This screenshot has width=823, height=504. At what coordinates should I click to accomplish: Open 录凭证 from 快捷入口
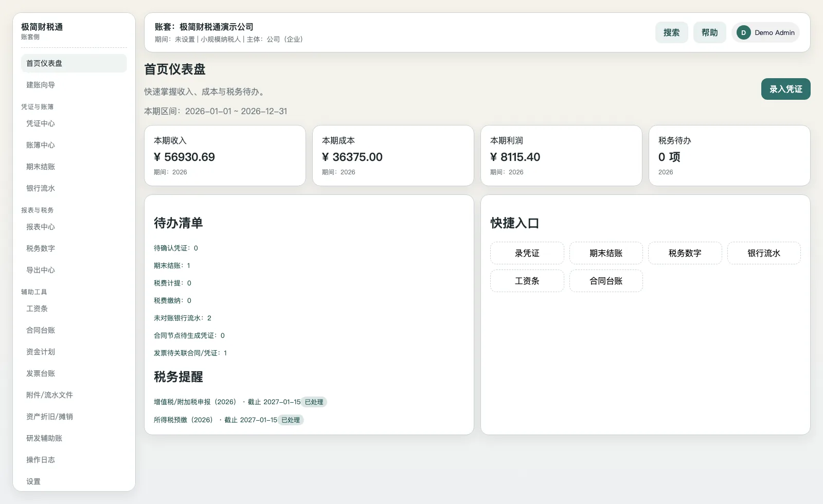[x=527, y=253]
